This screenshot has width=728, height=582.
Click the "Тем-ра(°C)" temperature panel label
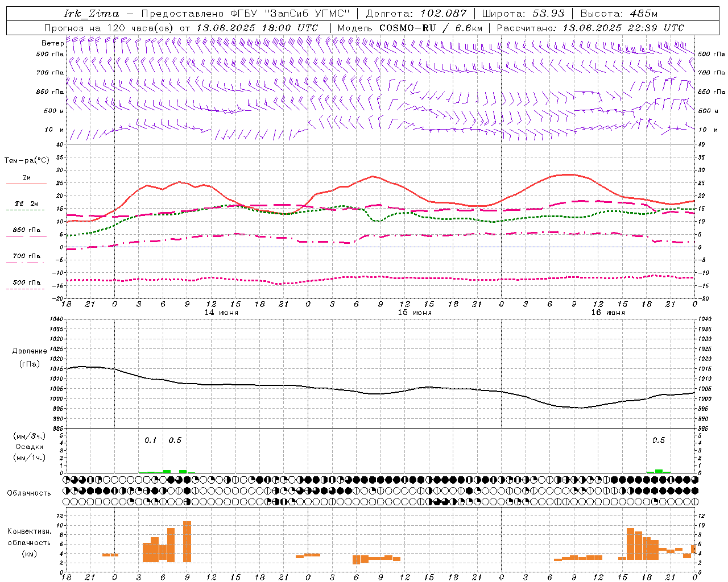(27, 161)
